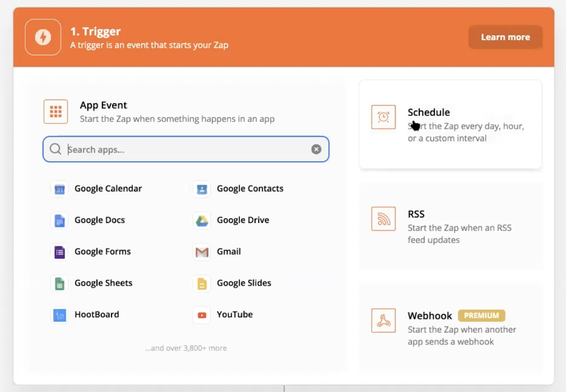Pick the YouTube app icon
The image size is (566, 392).
coord(202,315)
